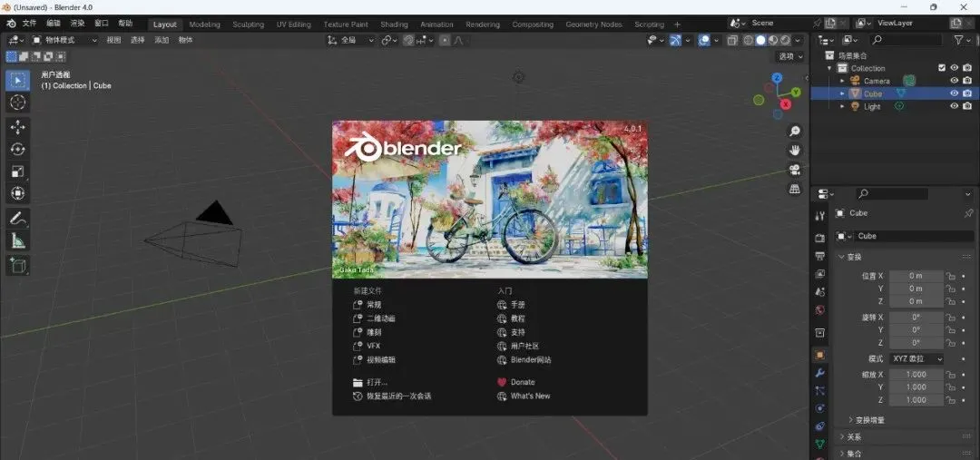This screenshot has width=980, height=460.
Task: Select the Measure tool
Action: pos(17,240)
